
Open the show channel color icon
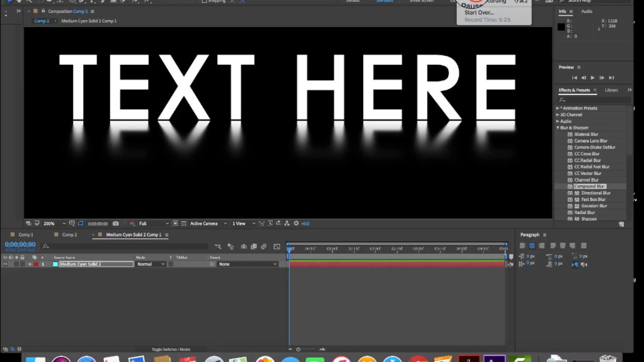click(x=132, y=223)
